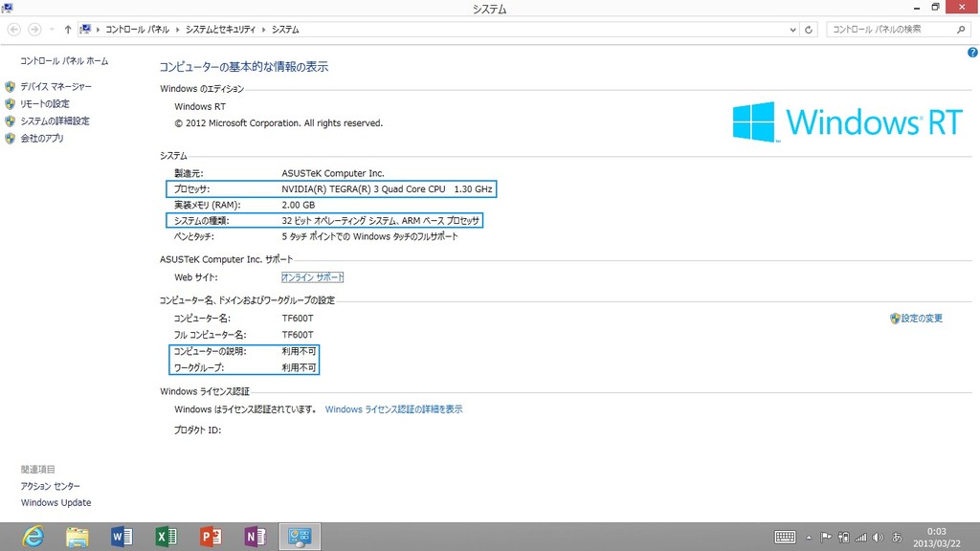Select the Control Panel taskbar button

(300, 537)
